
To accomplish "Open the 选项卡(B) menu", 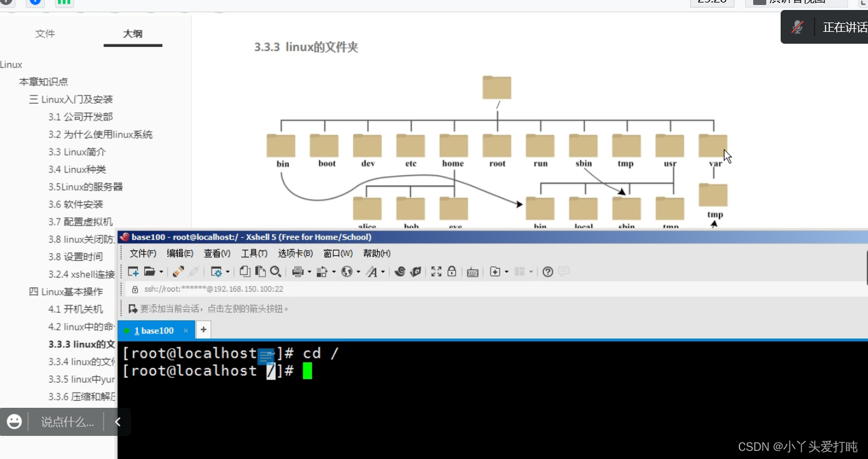I will [295, 253].
